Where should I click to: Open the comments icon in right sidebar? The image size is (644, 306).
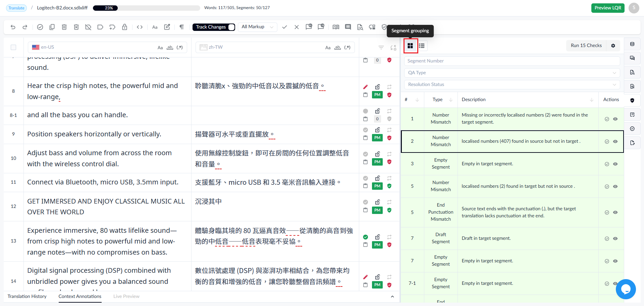tap(632, 58)
